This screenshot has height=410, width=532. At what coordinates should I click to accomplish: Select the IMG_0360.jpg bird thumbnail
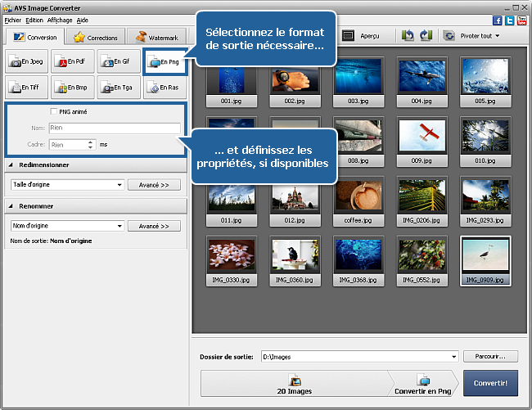point(295,261)
